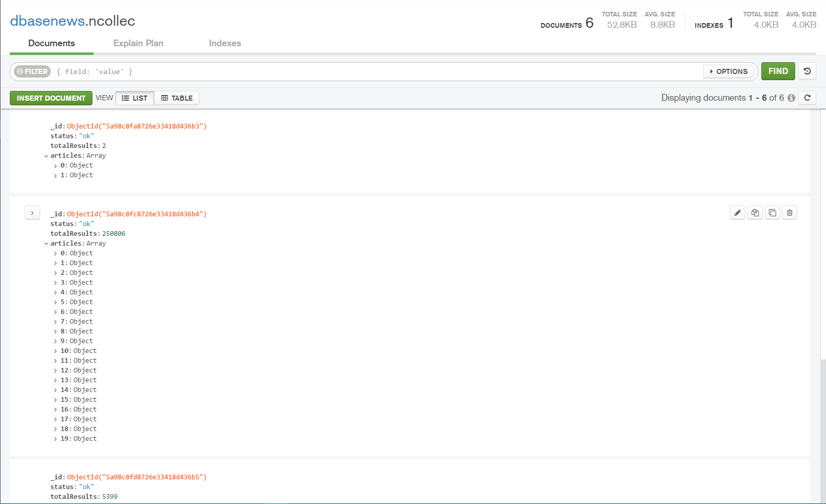Expand article 7 Object in second document
Screen dimensions: 826x504
[x=55, y=322]
